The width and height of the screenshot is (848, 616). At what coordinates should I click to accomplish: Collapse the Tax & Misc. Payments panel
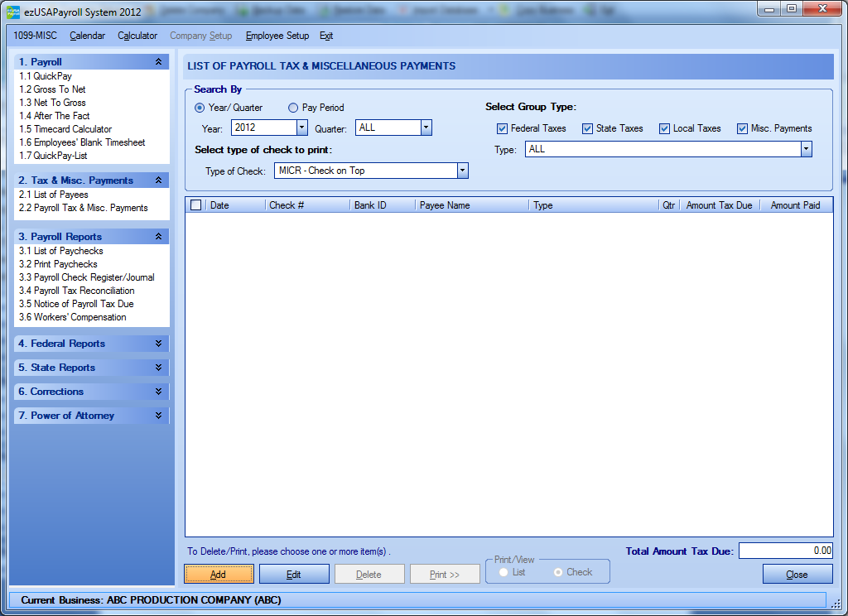pos(158,180)
